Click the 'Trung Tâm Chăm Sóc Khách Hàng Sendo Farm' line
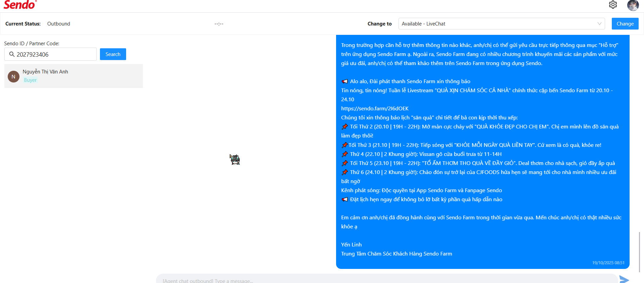 tap(396, 254)
